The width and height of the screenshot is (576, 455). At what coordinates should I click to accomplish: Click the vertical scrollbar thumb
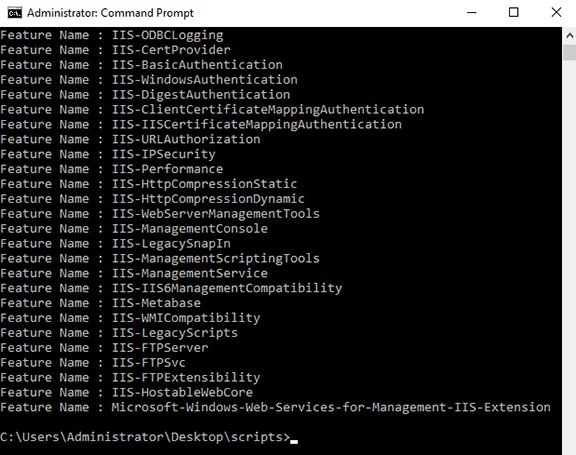click(569, 53)
